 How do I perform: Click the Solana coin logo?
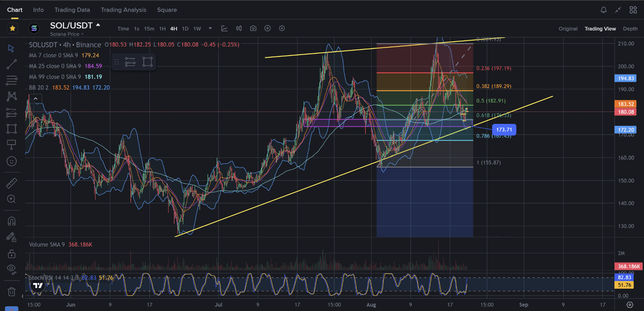click(x=34, y=28)
